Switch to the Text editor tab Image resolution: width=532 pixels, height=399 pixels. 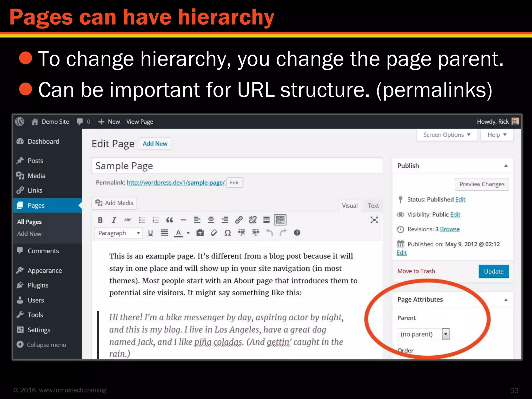373,206
